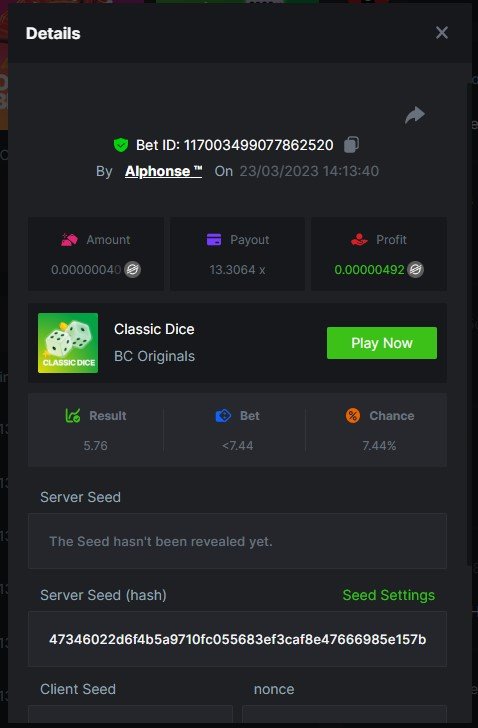Click the red Profit hand icon

tap(359, 240)
